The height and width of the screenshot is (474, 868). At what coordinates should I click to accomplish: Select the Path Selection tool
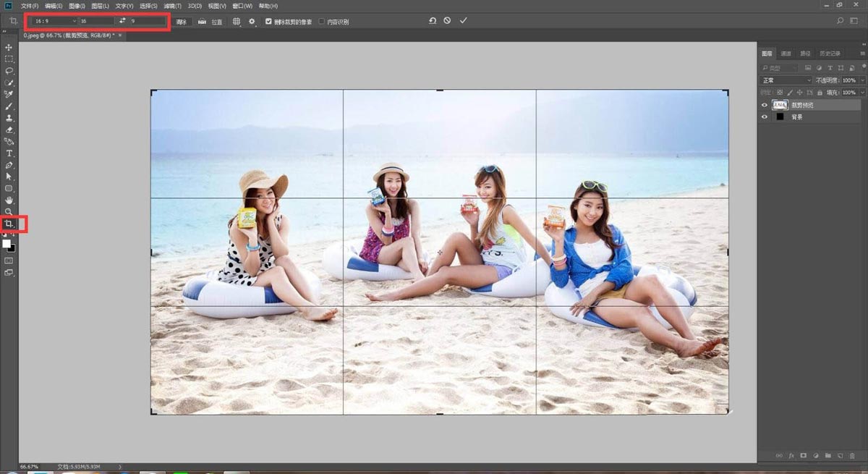coord(9,176)
